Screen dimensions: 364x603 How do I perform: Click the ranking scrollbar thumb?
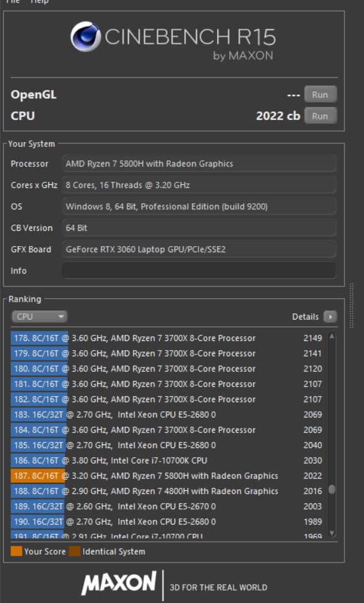(x=332, y=489)
